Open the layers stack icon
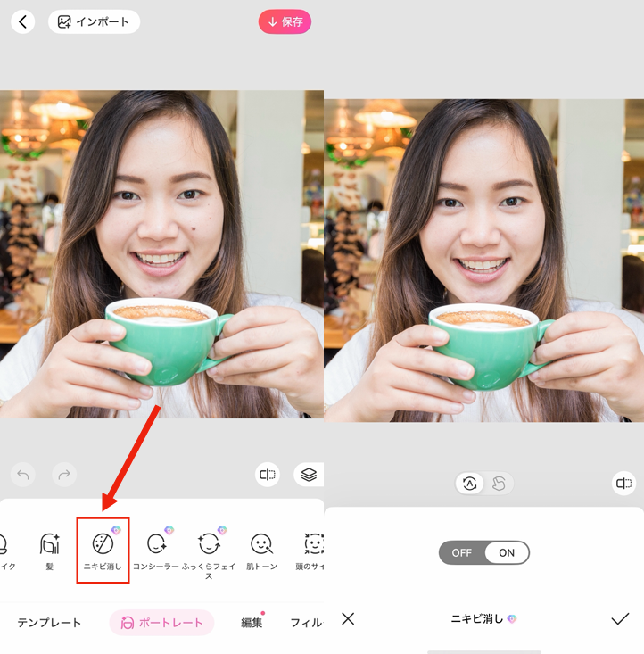Image resolution: width=644 pixels, height=654 pixels. [x=309, y=475]
